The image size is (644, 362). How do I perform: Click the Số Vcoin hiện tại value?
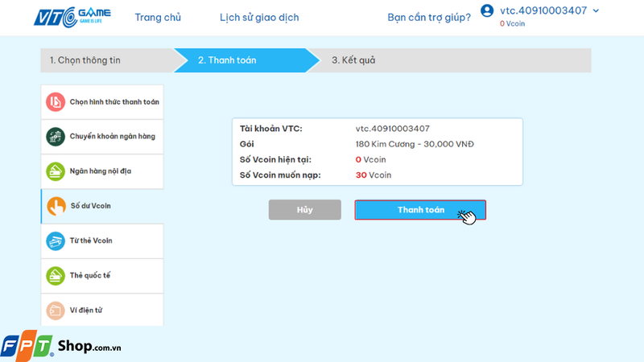click(x=370, y=159)
